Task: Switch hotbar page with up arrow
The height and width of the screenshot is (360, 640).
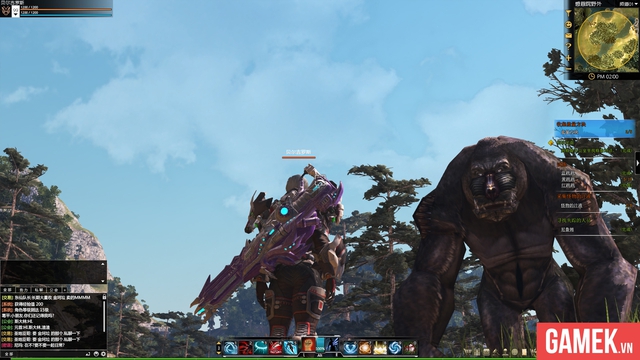Action: point(219,344)
